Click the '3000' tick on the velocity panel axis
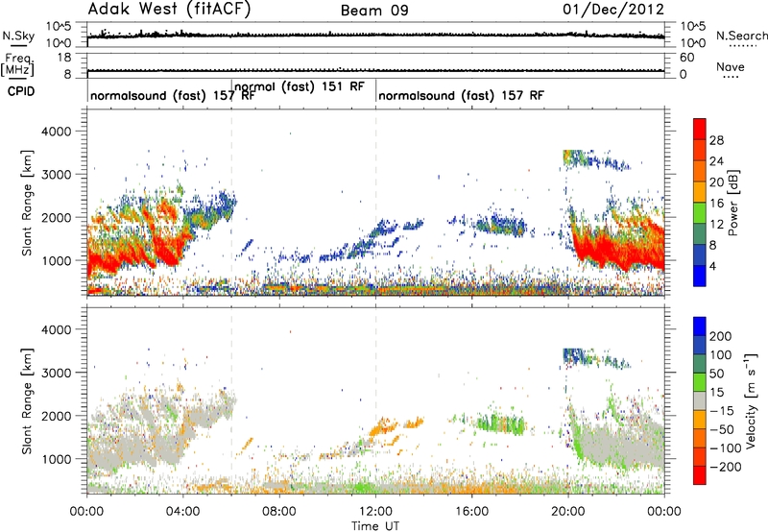The image size is (768, 532). [x=56, y=373]
